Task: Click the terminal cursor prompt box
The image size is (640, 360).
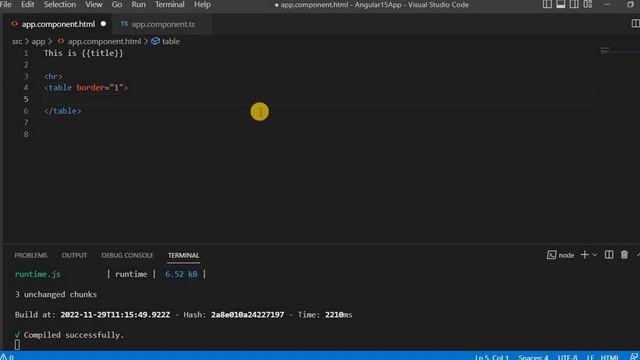Action: [x=17, y=345]
